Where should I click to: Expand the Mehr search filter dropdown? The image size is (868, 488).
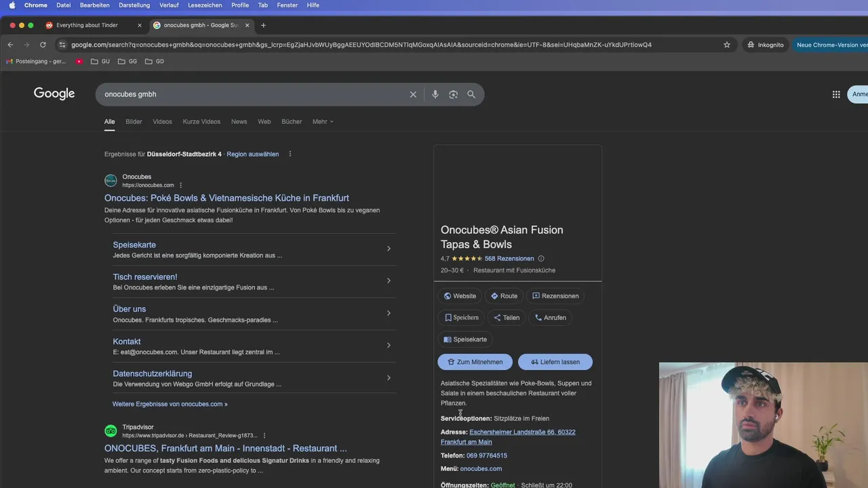click(x=323, y=121)
